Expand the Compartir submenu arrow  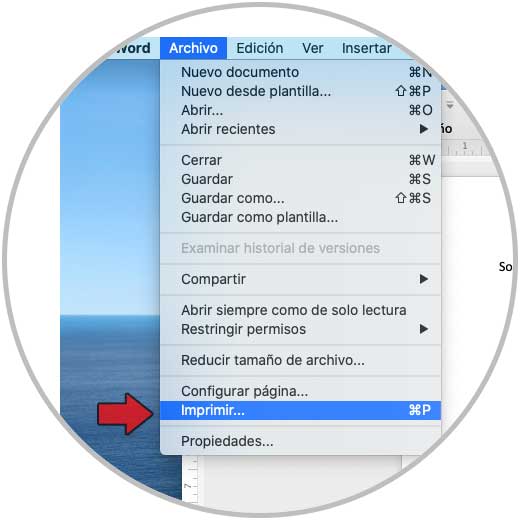click(x=424, y=279)
